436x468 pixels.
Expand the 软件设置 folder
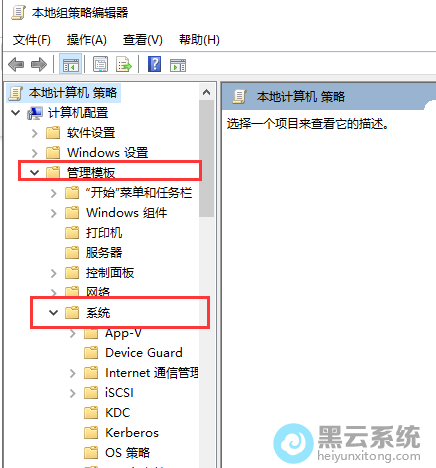pos(35,133)
